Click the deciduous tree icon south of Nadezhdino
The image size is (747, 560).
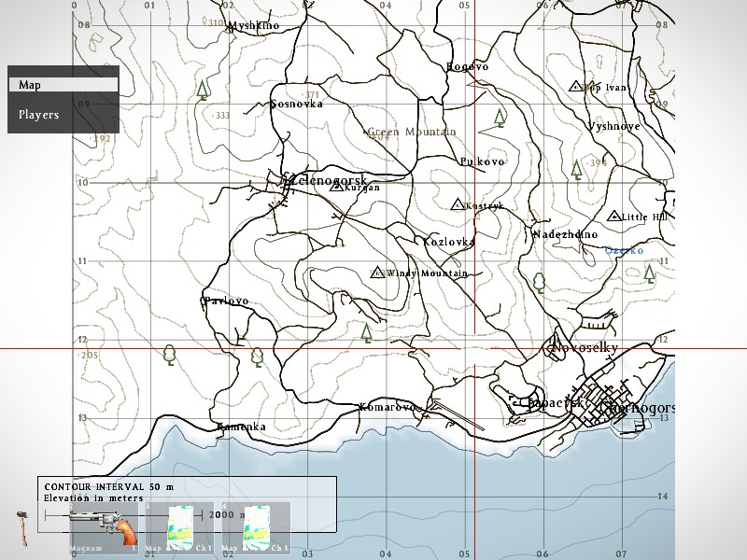539,284
